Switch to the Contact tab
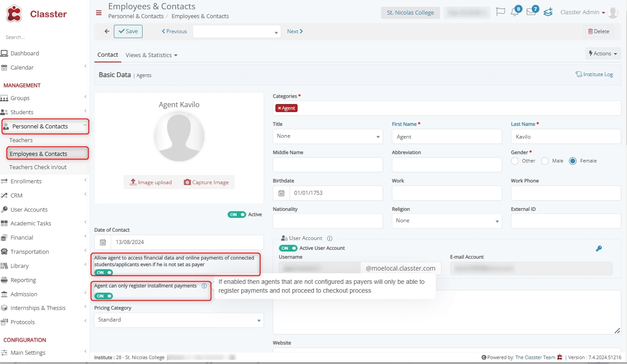The image size is (627, 364). [108, 55]
